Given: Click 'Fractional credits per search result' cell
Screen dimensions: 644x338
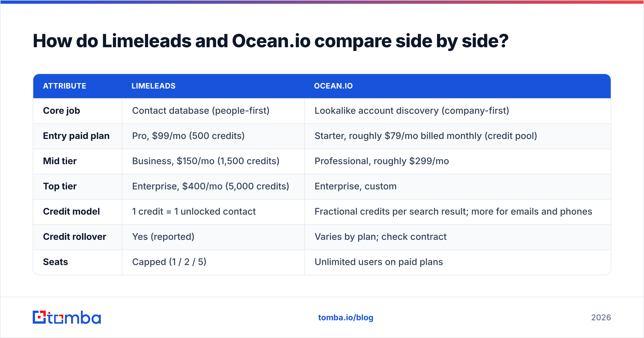Looking at the screenshot, I should pyautogui.click(x=453, y=212).
